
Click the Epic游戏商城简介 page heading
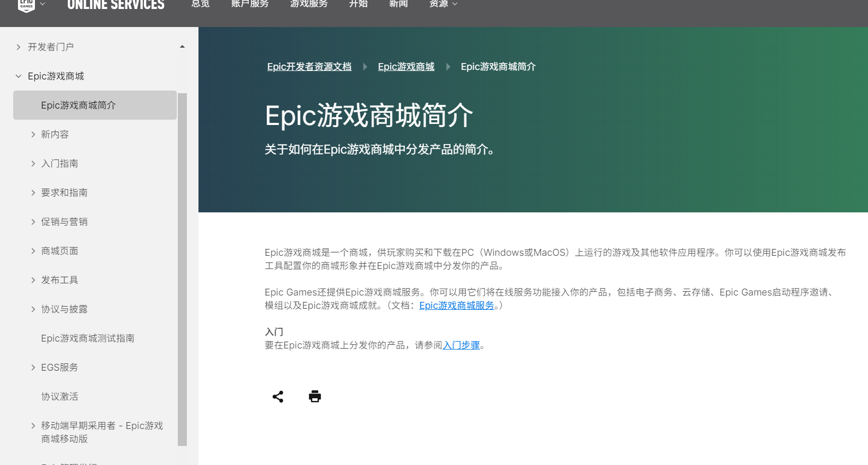point(369,115)
